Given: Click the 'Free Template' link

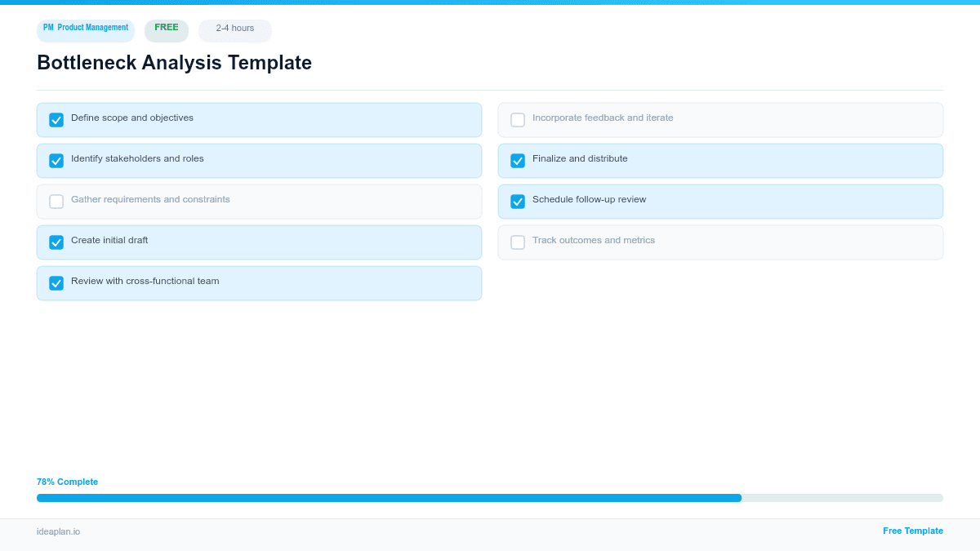Looking at the screenshot, I should click(912, 531).
